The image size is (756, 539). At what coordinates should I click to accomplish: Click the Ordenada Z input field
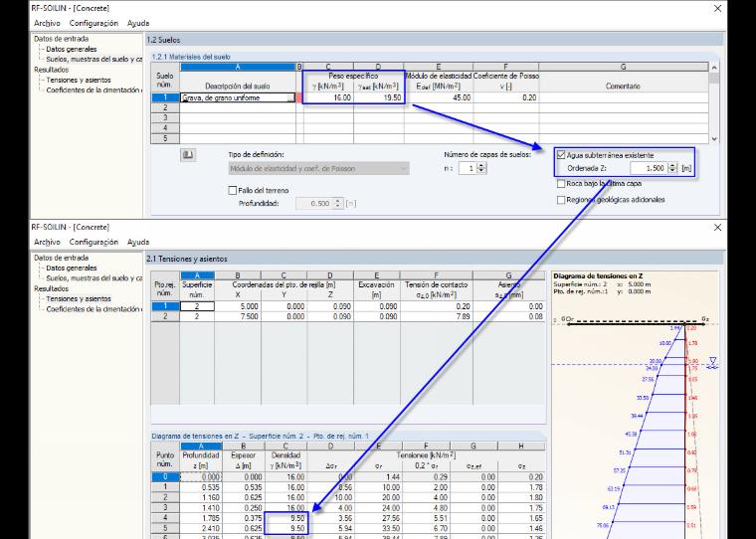(x=649, y=168)
